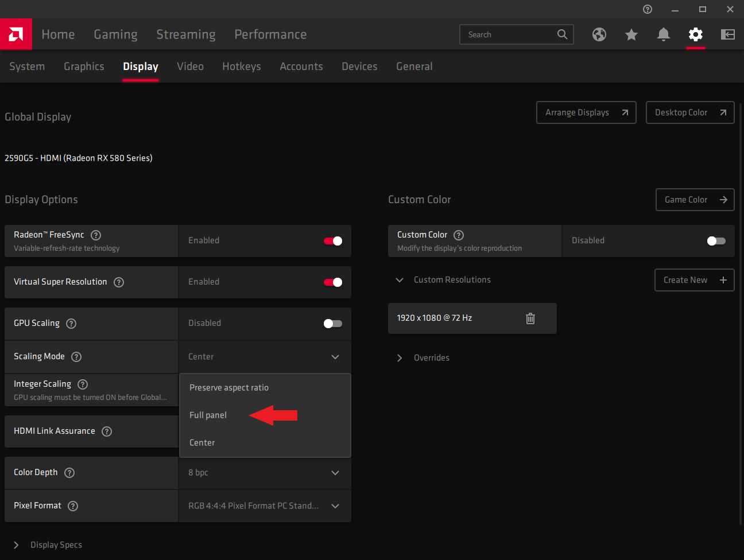Show help for HDMI Link Assurance
This screenshot has height=560, width=744.
(107, 431)
